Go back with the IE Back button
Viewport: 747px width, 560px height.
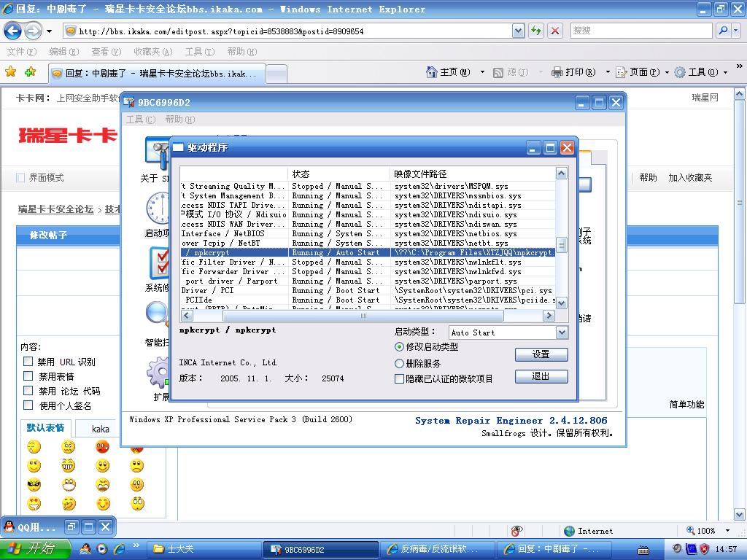click(x=12, y=31)
